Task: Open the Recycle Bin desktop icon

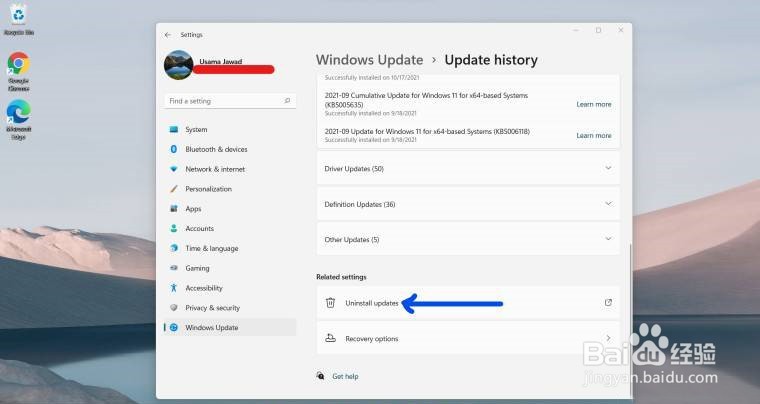Action: pos(18,19)
